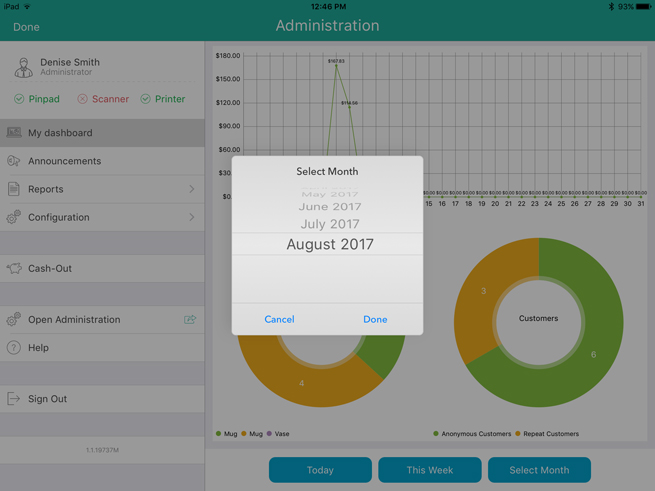Open My dashboard menu item
Screen dimensions: 655x491
tap(102, 133)
